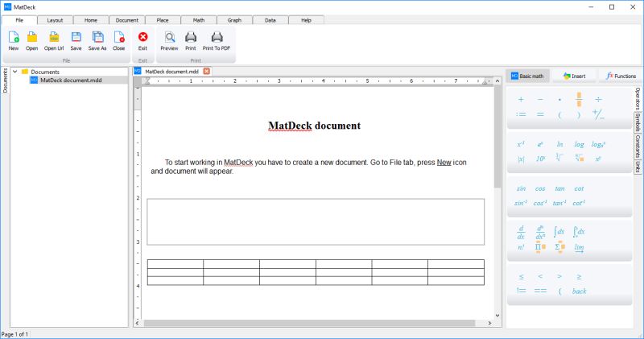
Task: Insert the plus/minus operator
Action: pyautogui.click(x=598, y=114)
